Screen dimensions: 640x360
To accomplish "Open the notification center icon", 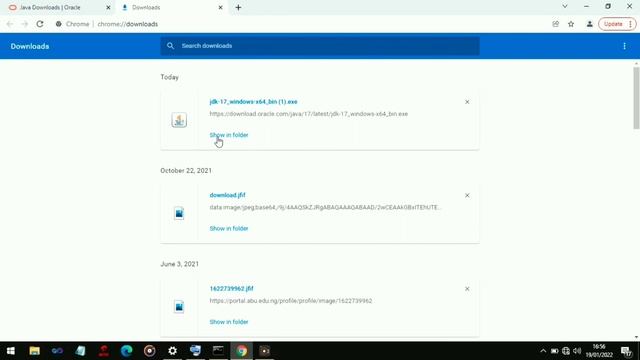I will [626, 351].
